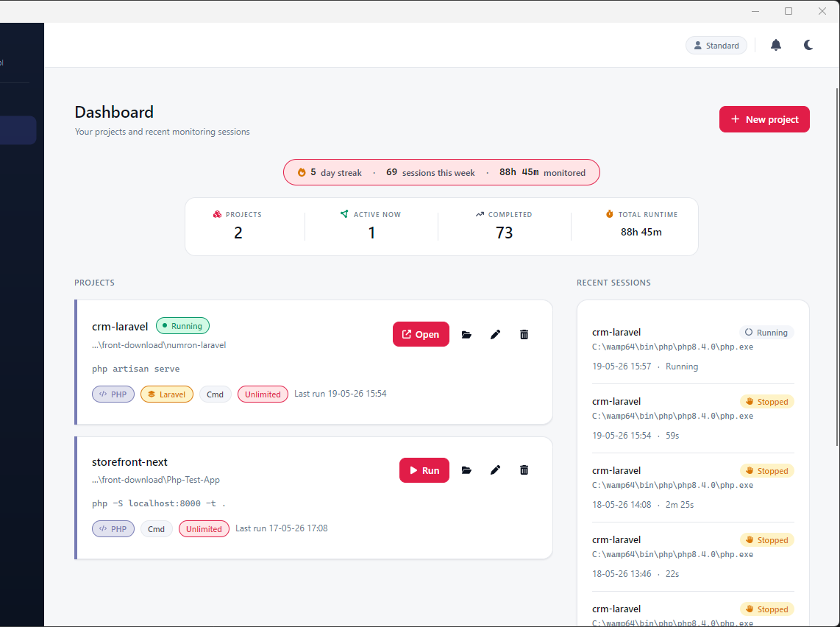Run the storefront-next project

pos(424,470)
